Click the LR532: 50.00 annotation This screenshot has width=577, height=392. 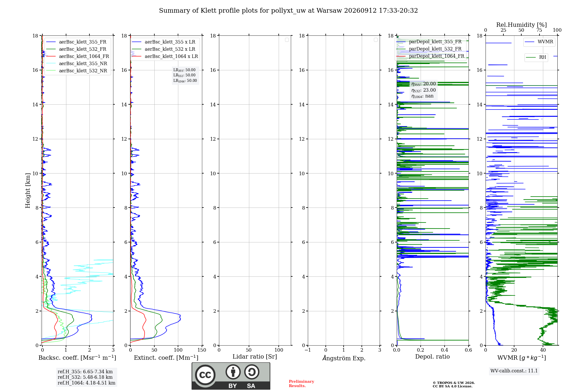[x=184, y=75]
